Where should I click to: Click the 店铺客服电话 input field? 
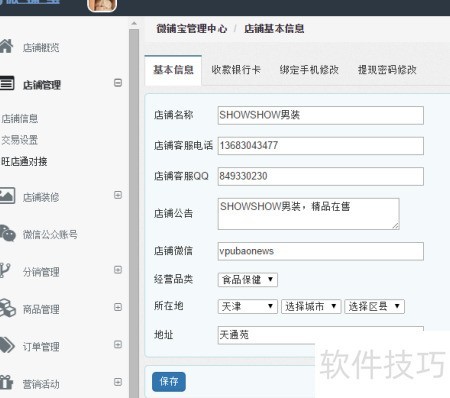pos(321,146)
